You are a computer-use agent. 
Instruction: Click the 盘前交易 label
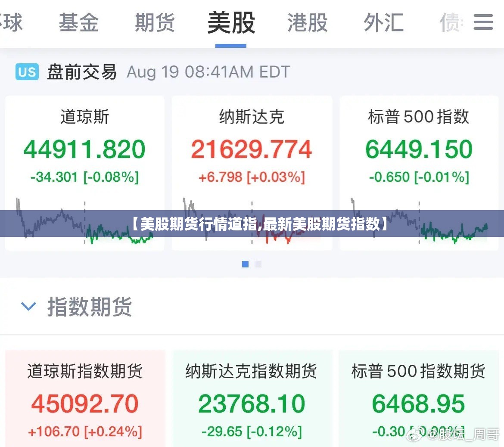(x=82, y=71)
